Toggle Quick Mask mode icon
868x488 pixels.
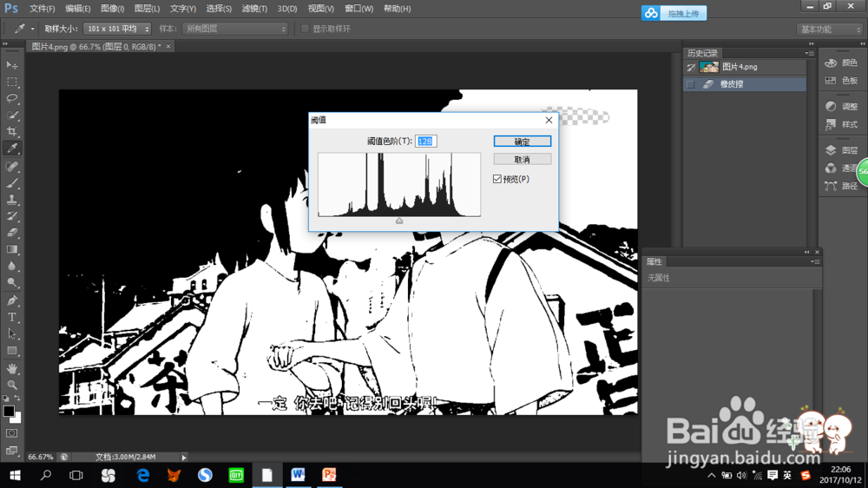coord(11,433)
